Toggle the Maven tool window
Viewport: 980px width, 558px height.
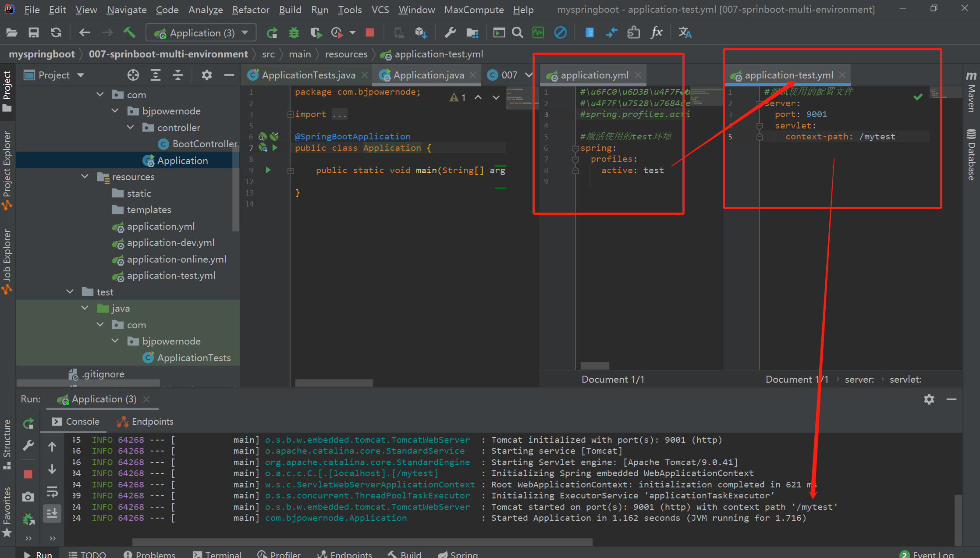(971, 92)
